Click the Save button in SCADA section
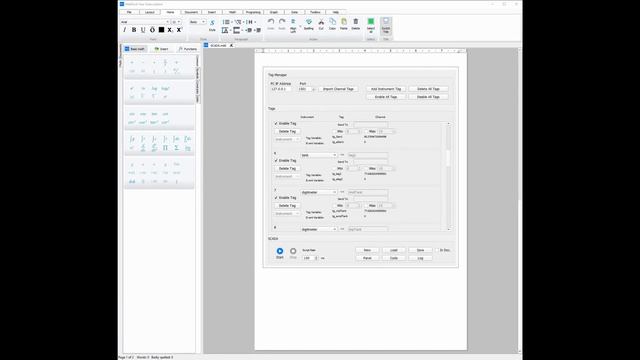The image size is (640, 360). click(420, 250)
